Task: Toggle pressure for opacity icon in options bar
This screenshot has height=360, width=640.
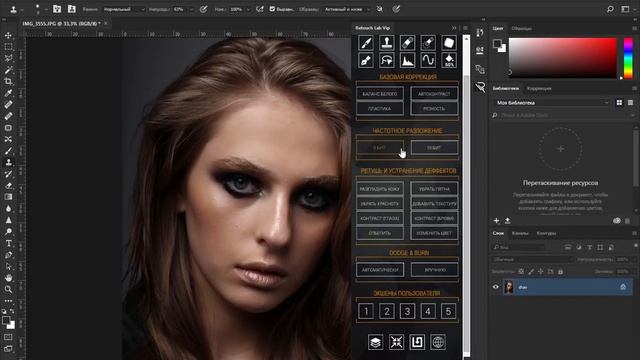Action: 203,9
